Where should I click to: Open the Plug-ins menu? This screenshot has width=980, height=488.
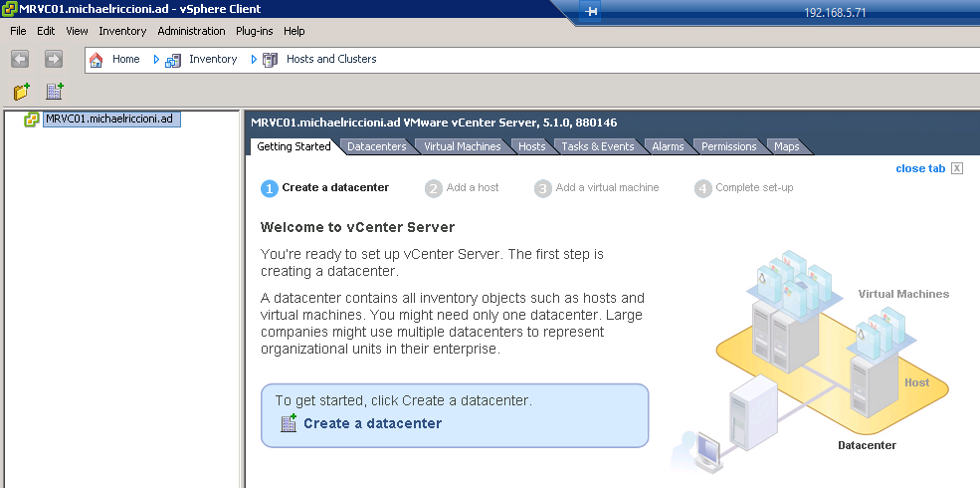pos(255,31)
